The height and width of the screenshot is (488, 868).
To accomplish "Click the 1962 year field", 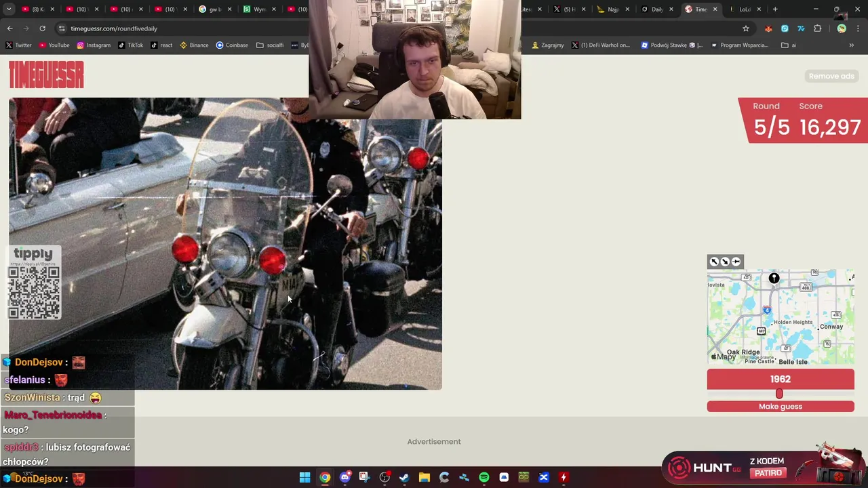I will pos(781,380).
